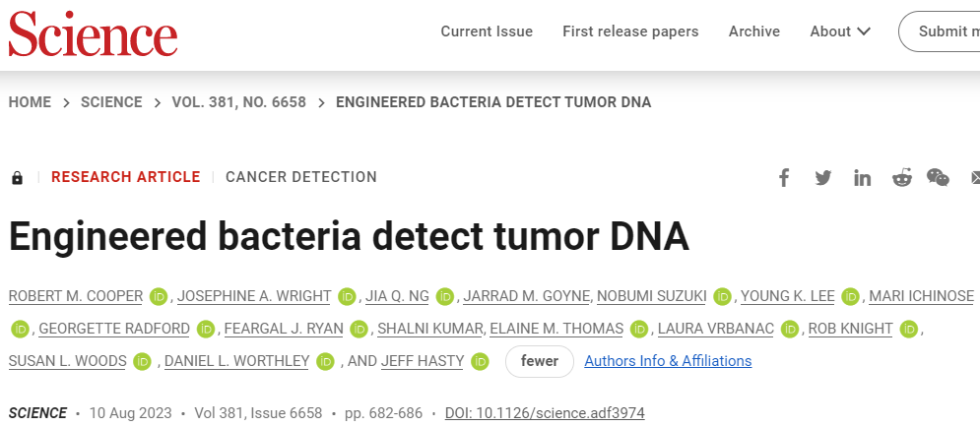Open Jeff Hasty's ORCID icon

tap(480, 361)
